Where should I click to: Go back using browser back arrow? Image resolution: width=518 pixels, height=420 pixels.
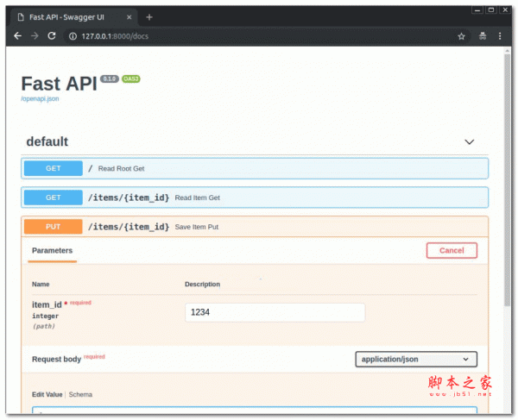point(17,36)
